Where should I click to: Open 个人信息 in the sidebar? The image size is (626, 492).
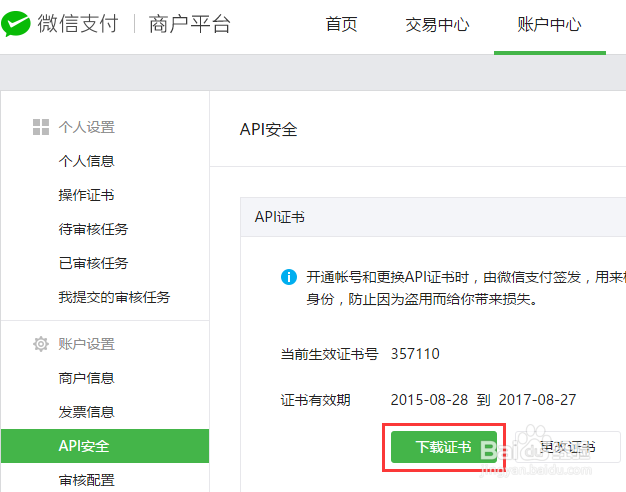click(87, 161)
